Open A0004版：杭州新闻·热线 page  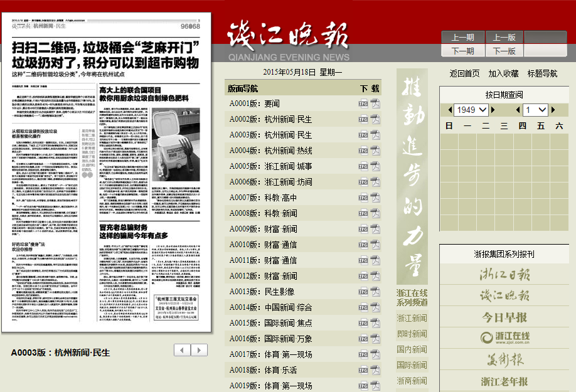click(x=271, y=151)
